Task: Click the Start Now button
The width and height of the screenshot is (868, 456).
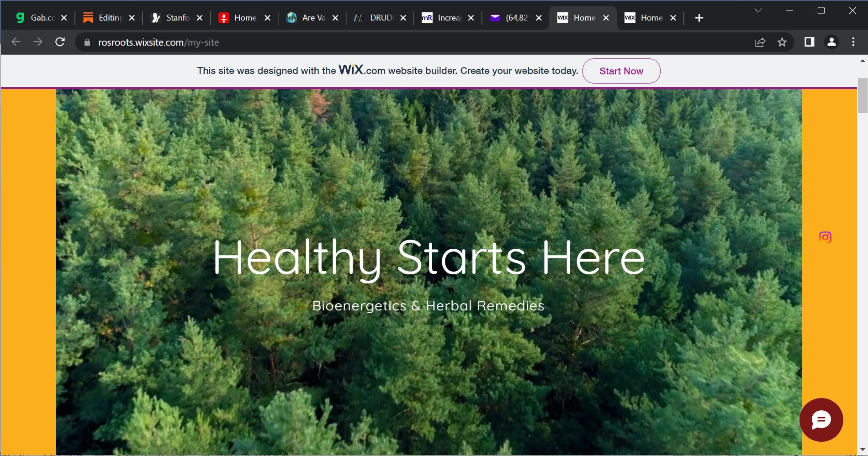Action: point(621,71)
